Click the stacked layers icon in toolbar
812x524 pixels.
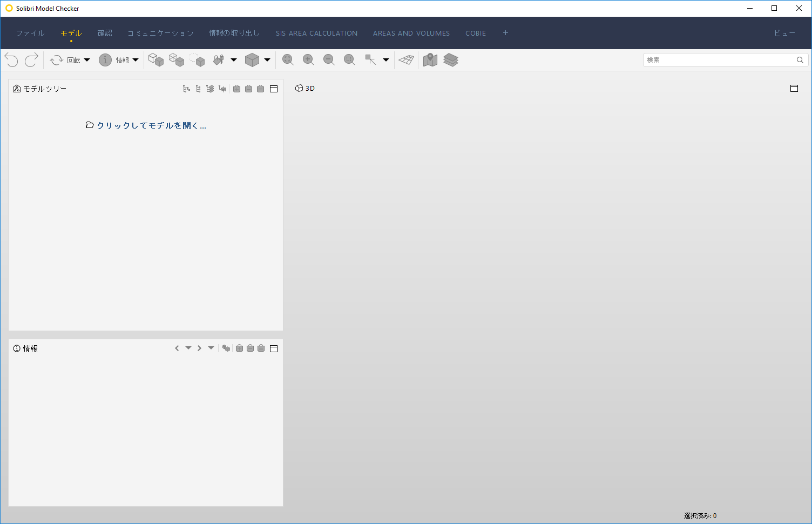[x=451, y=60]
